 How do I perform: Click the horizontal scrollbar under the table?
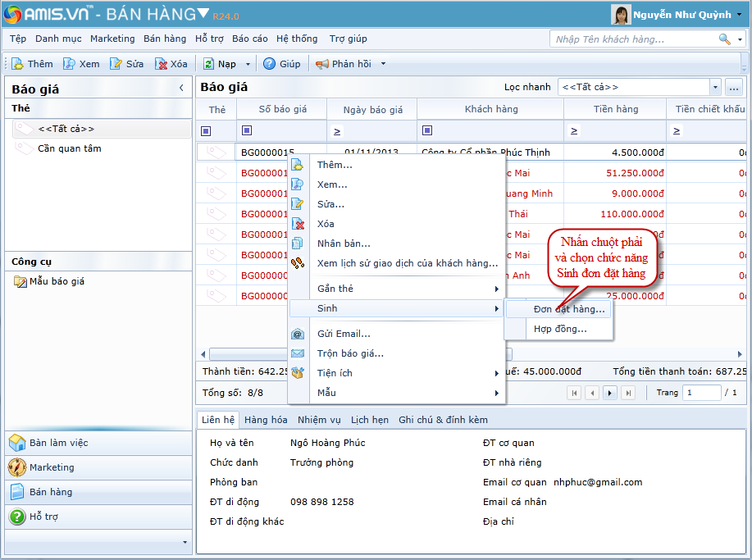pos(246,354)
